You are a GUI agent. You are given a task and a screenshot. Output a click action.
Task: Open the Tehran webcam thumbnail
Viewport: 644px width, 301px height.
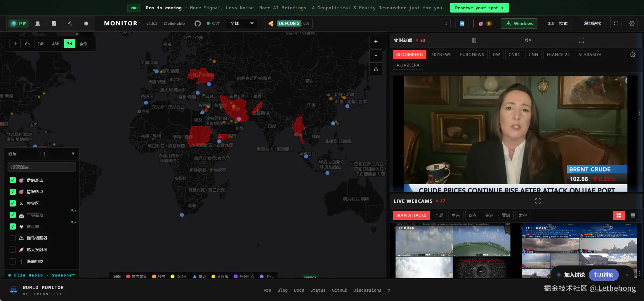pos(453,251)
